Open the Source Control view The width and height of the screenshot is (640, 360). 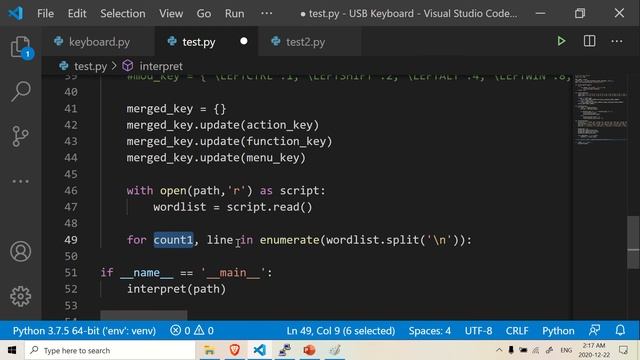pos(20,136)
